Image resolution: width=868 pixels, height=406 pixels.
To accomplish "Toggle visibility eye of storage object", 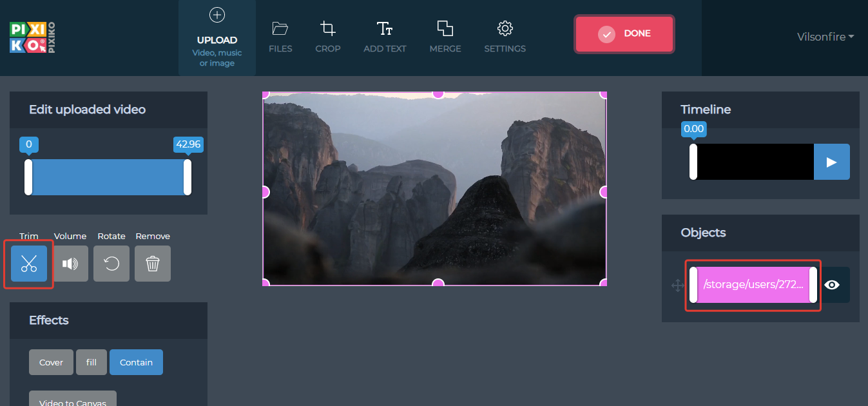I will [x=832, y=285].
